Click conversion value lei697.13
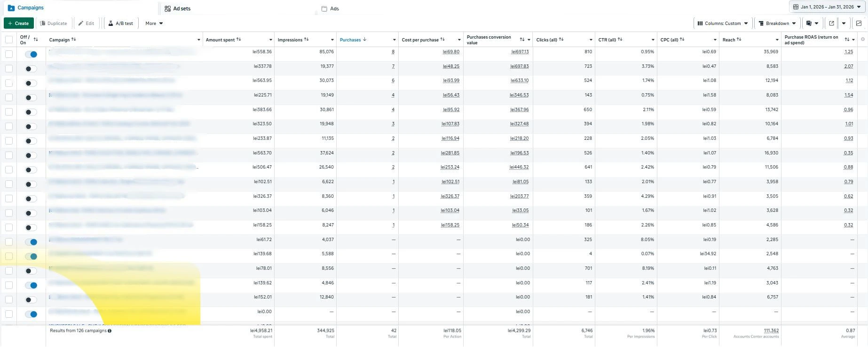Viewport: 868px width, 347px height. (x=520, y=52)
